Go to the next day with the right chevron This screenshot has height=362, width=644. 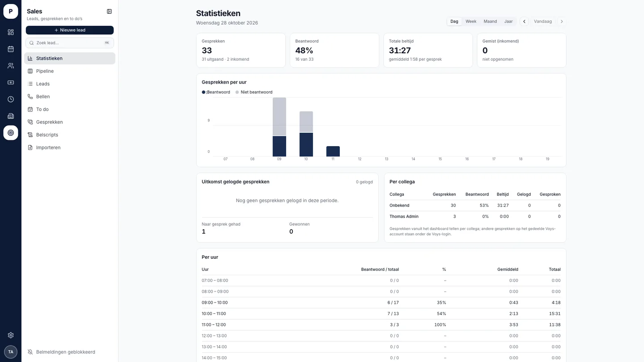pos(562,21)
